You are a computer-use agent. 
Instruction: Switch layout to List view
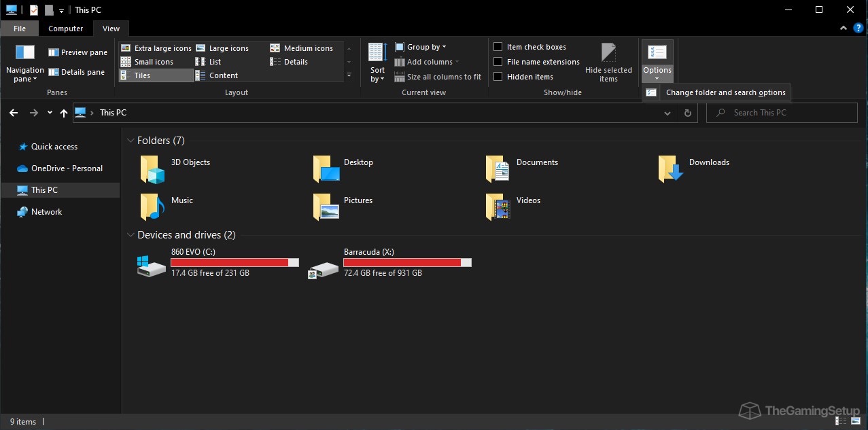pos(209,62)
